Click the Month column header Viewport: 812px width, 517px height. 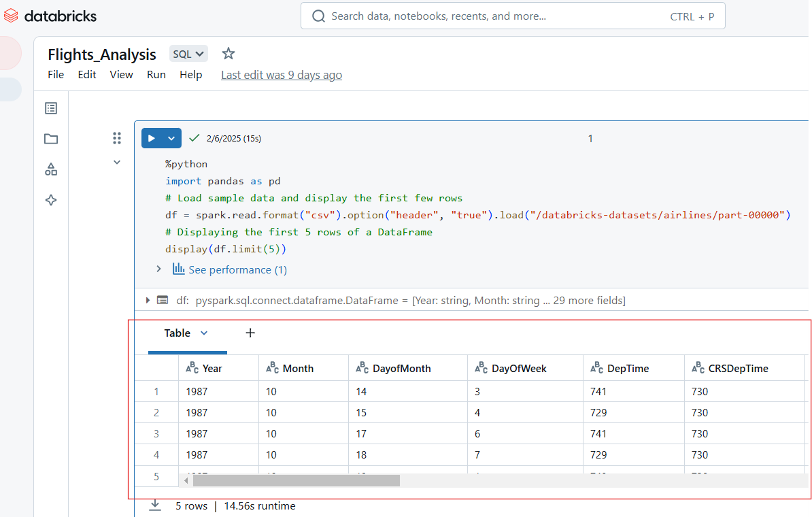point(304,368)
